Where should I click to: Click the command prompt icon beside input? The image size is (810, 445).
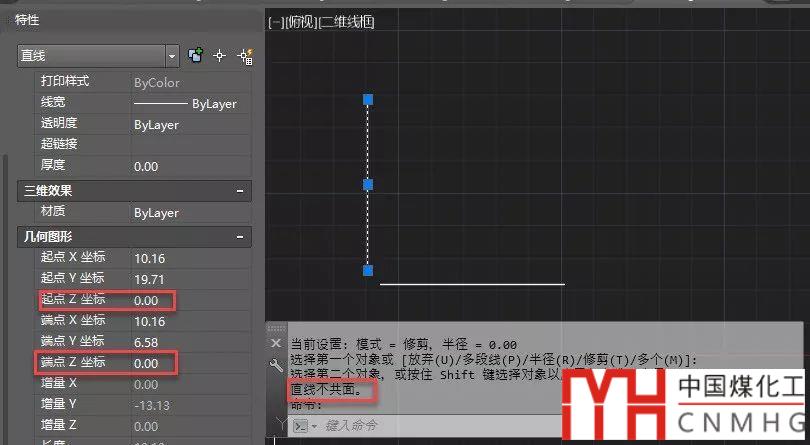point(299,426)
